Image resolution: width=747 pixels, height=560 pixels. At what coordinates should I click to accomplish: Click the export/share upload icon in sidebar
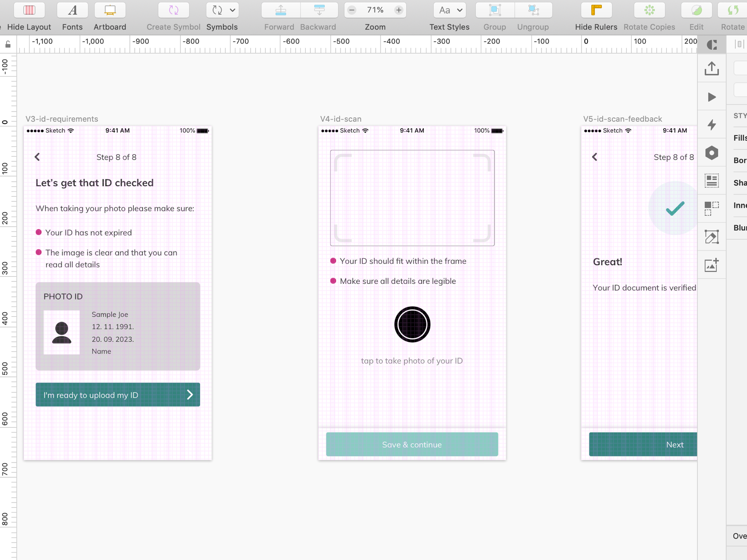coord(712,68)
